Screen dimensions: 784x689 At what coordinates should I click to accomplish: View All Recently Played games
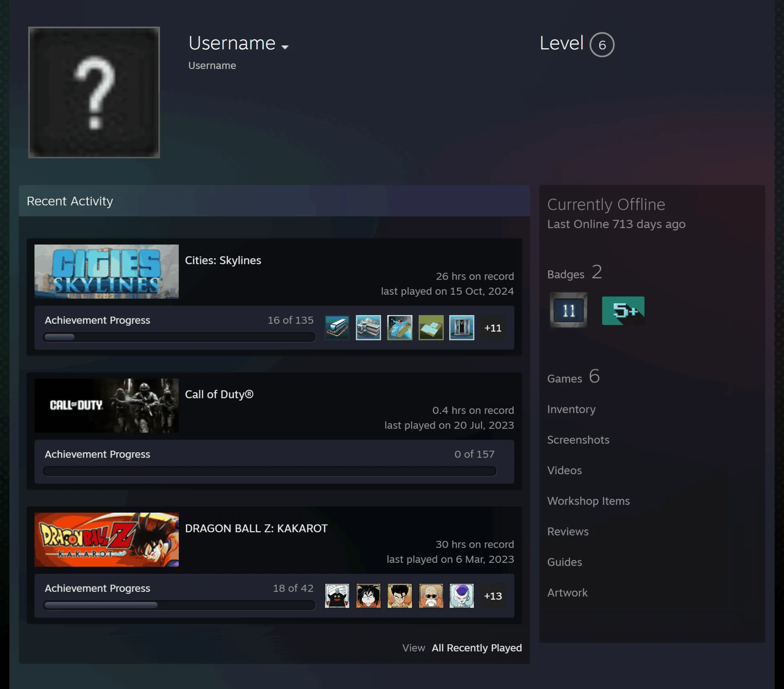point(477,648)
